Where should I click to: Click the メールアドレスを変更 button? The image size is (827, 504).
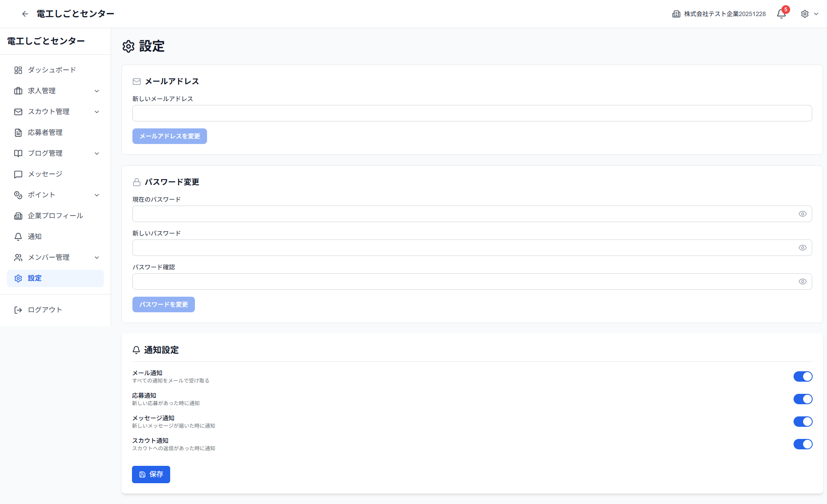169,136
